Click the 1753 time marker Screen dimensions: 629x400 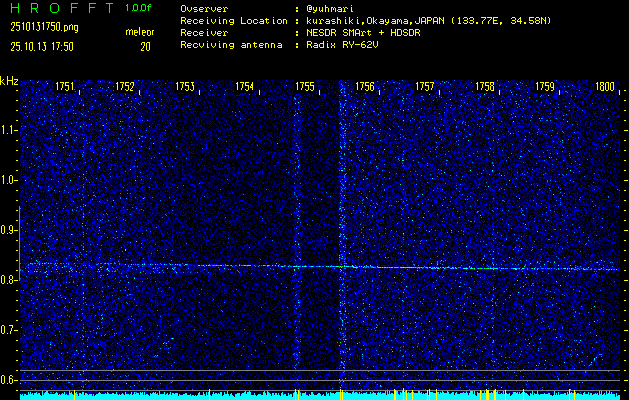[x=185, y=86]
